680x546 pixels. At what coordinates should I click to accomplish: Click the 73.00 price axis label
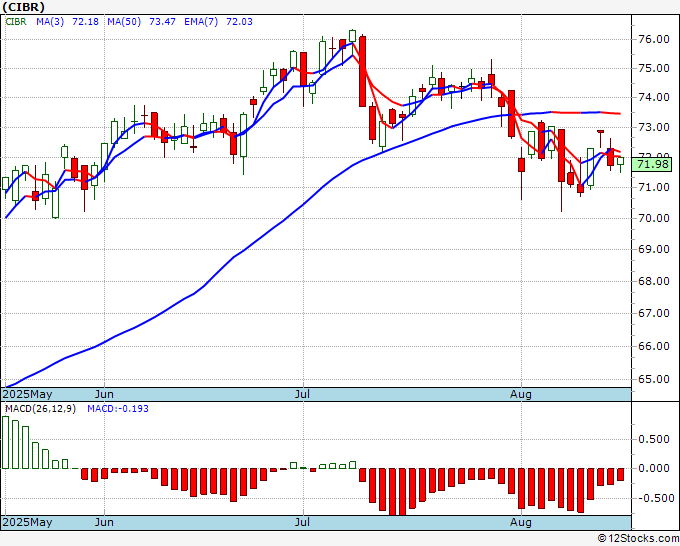654,128
